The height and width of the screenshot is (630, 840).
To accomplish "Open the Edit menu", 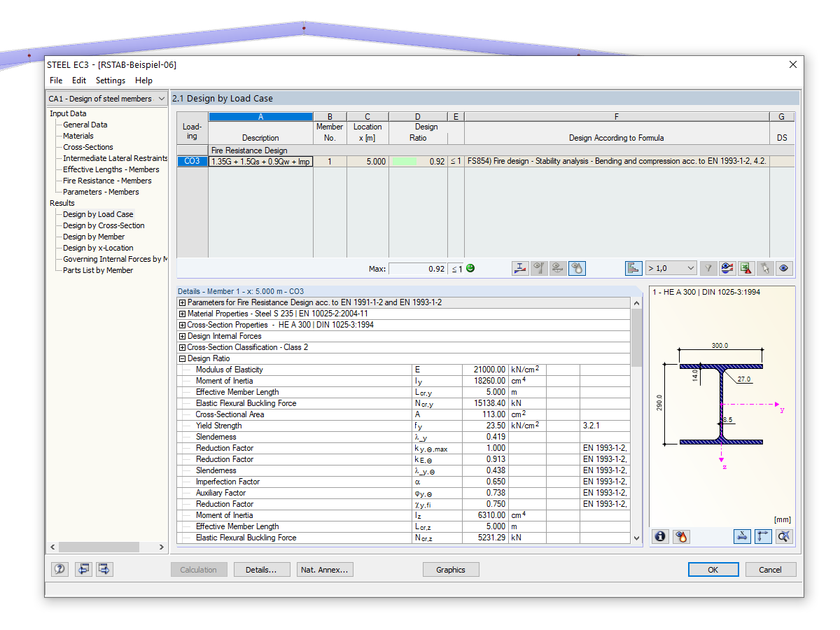I will coord(79,80).
